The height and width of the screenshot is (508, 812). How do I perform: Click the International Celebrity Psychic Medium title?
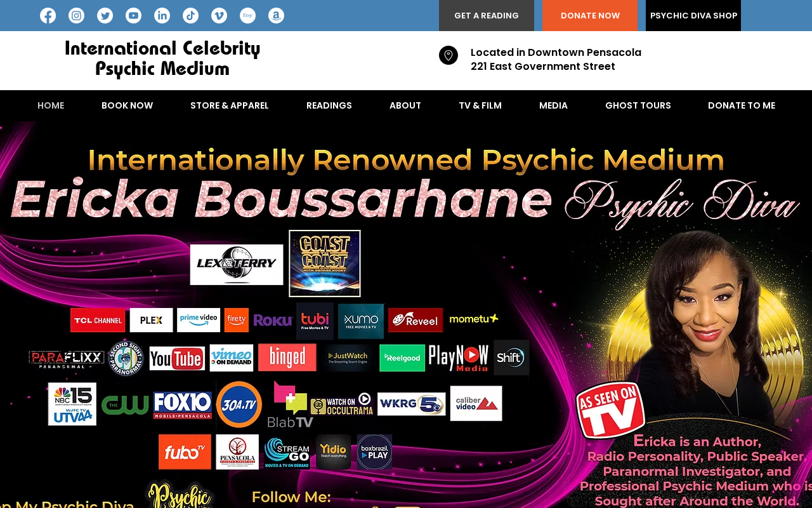click(162, 58)
